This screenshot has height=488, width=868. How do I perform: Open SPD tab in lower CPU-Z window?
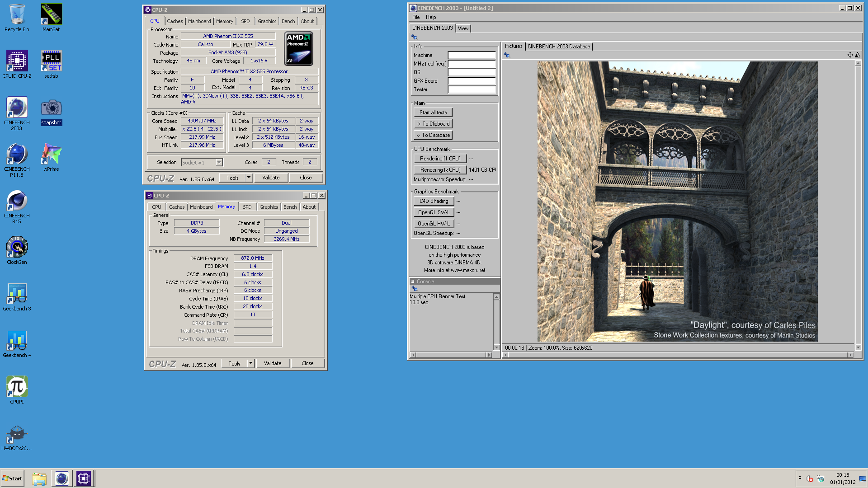247,207
